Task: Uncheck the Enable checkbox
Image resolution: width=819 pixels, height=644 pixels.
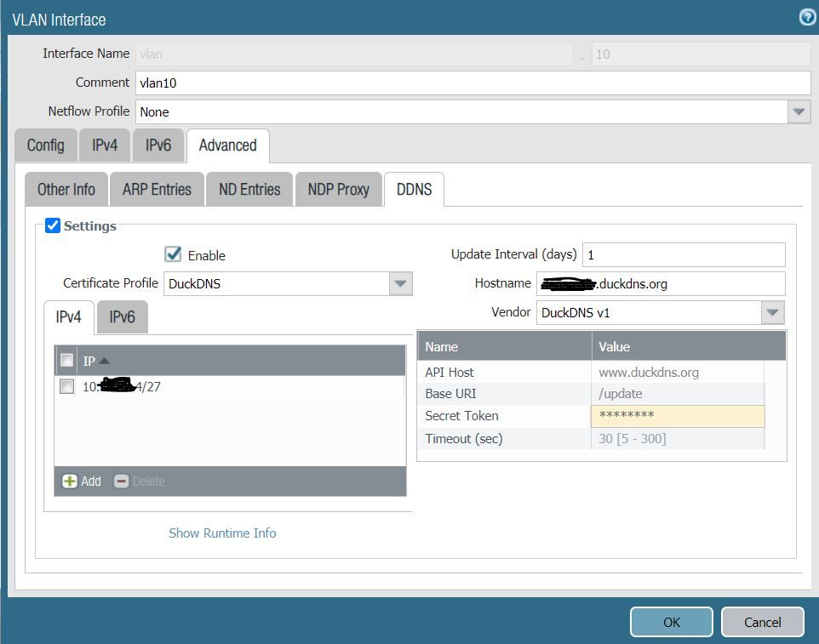Action: click(x=174, y=254)
